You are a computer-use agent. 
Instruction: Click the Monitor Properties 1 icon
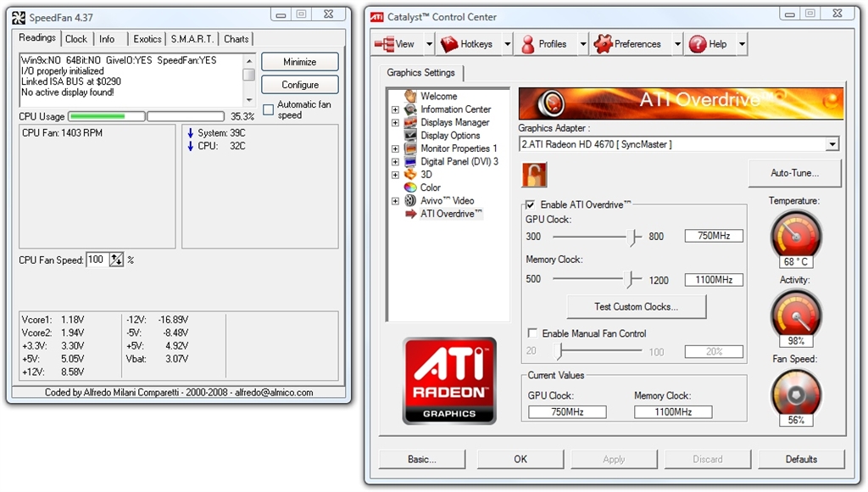click(x=410, y=148)
